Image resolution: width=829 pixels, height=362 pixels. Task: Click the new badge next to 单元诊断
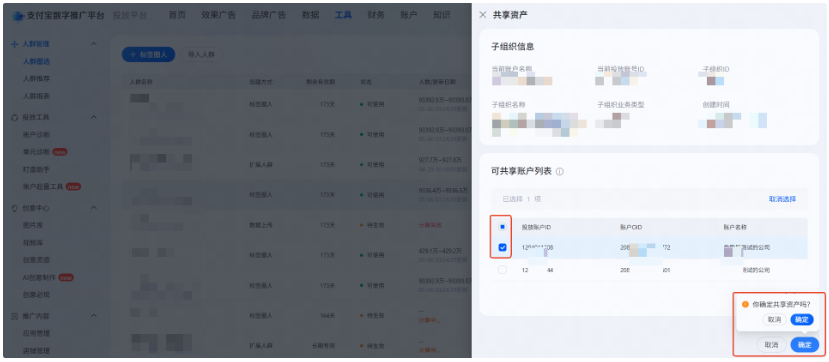(60, 152)
